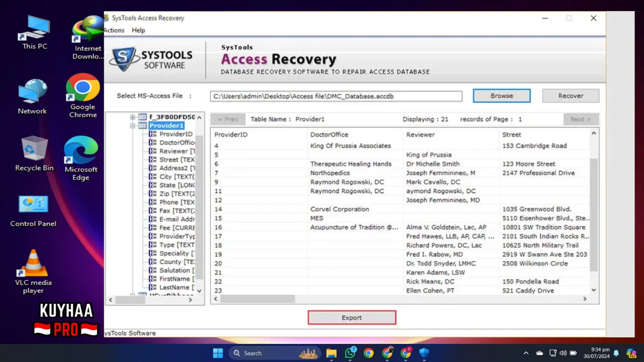Open Google Chrome desktop shortcut
Screen dimensions: 644x362
coord(83,96)
